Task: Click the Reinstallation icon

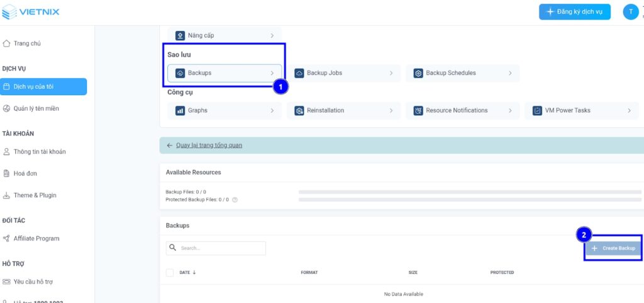Action: (299, 111)
